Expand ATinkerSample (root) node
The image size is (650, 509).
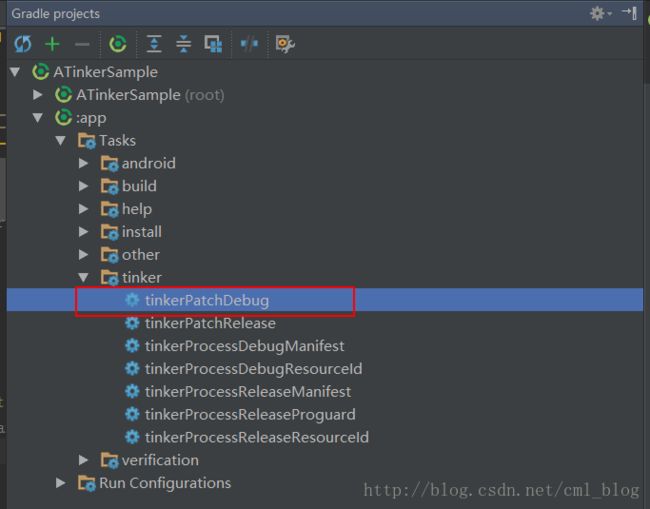click(x=38, y=95)
